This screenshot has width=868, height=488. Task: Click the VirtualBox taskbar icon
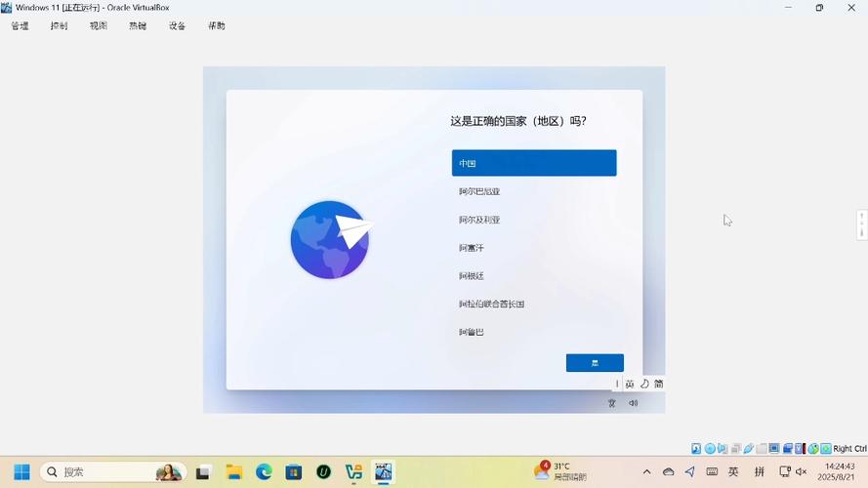point(383,472)
